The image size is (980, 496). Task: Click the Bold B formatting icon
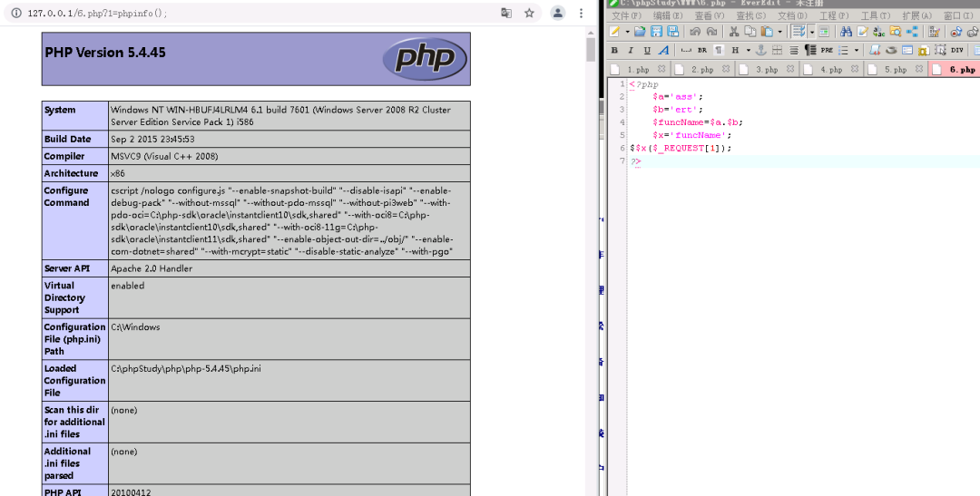coord(614,50)
